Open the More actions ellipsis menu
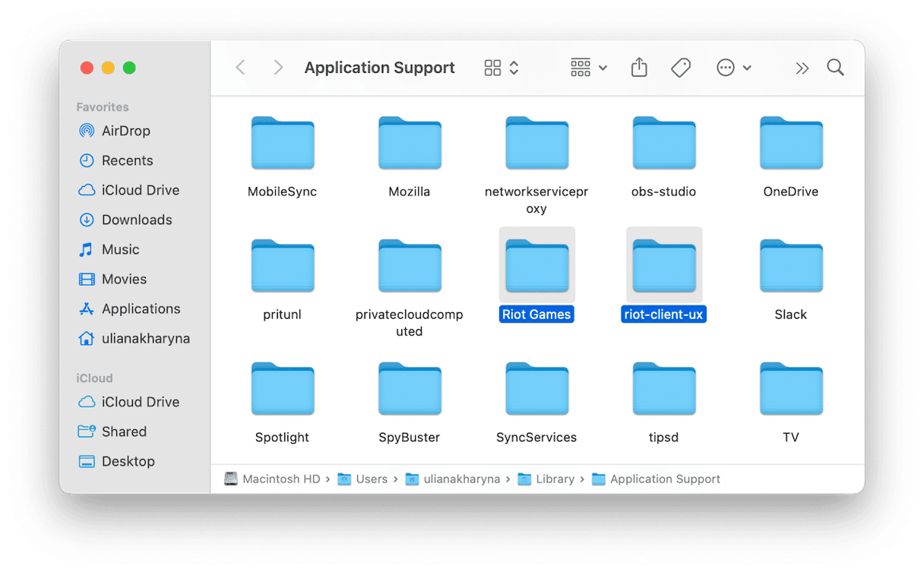The height and width of the screenshot is (572, 924). tap(734, 68)
